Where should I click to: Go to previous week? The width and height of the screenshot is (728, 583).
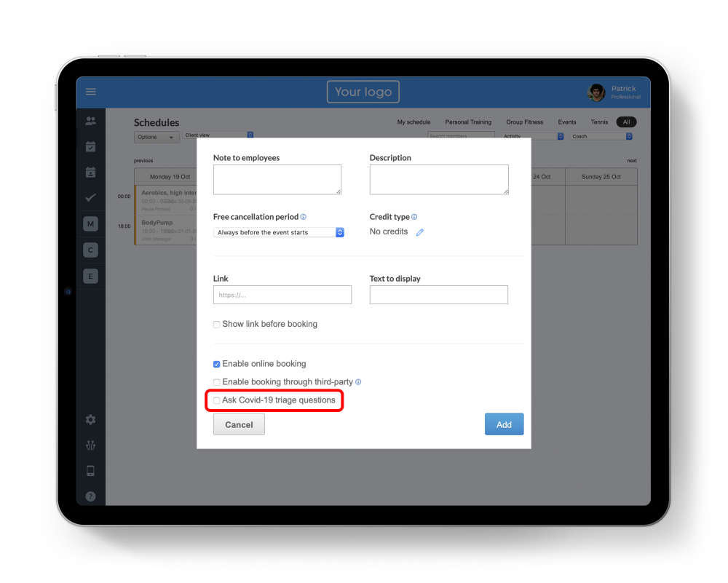click(143, 161)
